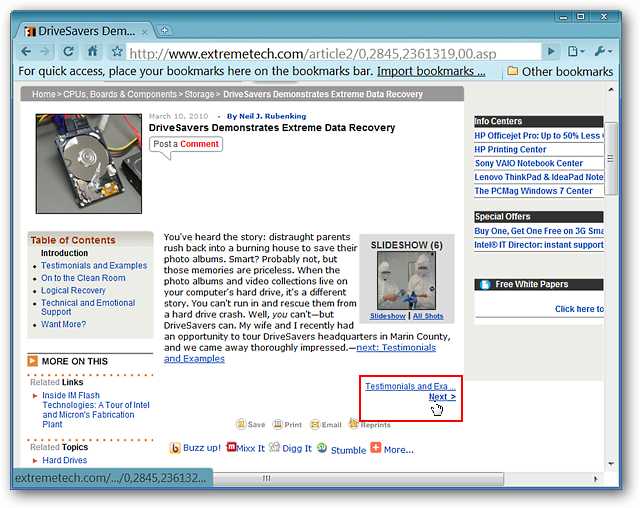640x508 pixels.
Task: Click the hard drive article image
Action: click(x=89, y=164)
